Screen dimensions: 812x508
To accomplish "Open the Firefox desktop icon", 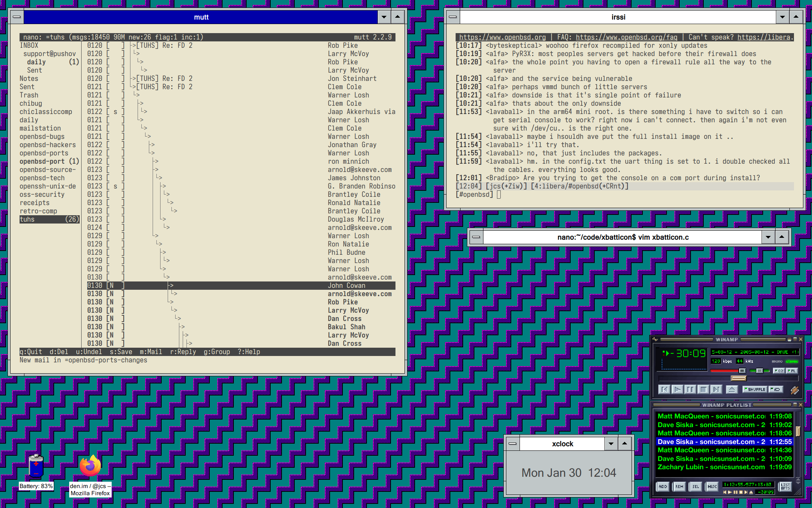I will coord(90,466).
